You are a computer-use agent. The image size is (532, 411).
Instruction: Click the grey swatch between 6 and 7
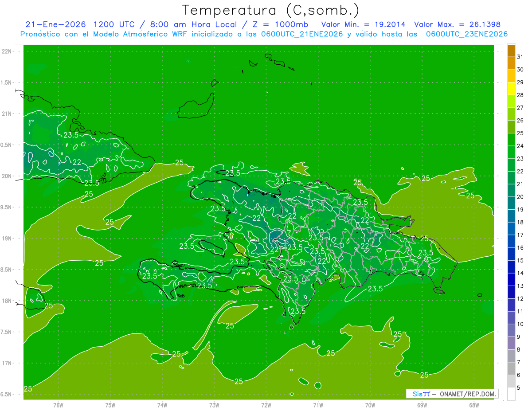click(511, 368)
